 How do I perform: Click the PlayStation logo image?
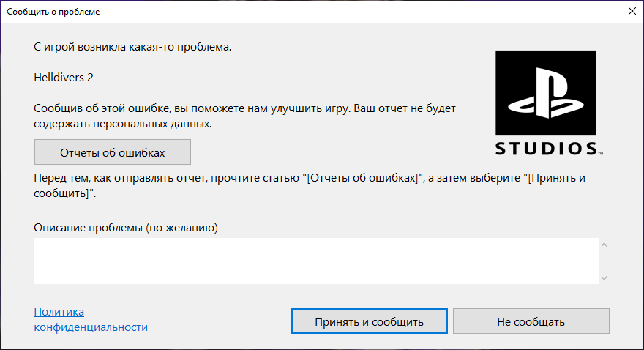click(x=545, y=93)
